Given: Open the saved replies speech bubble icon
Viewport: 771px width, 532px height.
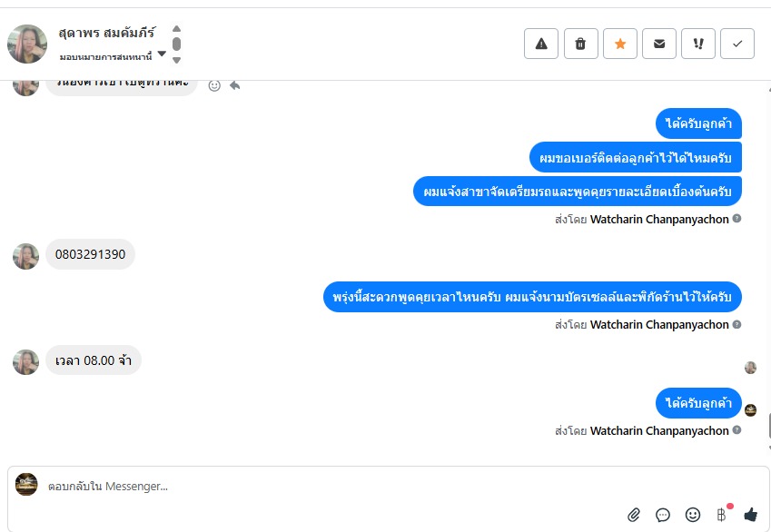Looking at the screenshot, I should click(x=663, y=515).
